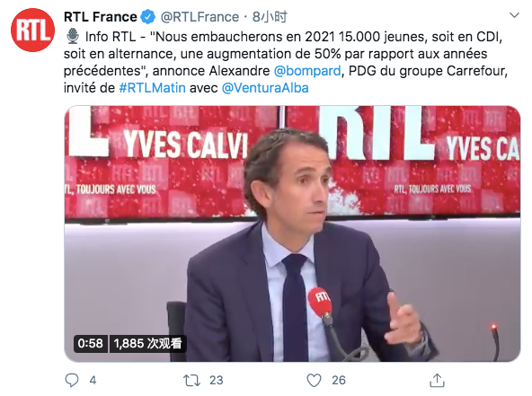The width and height of the screenshot is (532, 396).
Task: Open the @VenturaAlba mention
Action: coord(265,88)
